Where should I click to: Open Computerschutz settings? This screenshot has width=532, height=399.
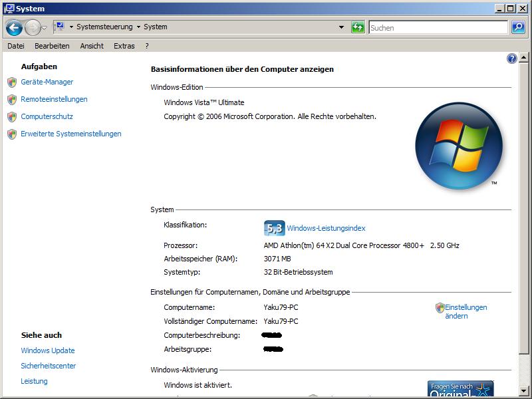point(47,116)
